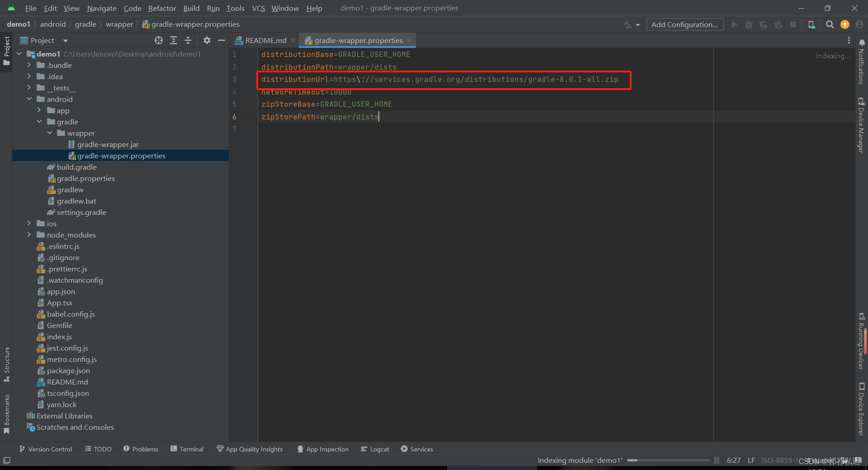The height and width of the screenshot is (470, 868).
Task: Click the LF line separator indicator
Action: point(751,461)
